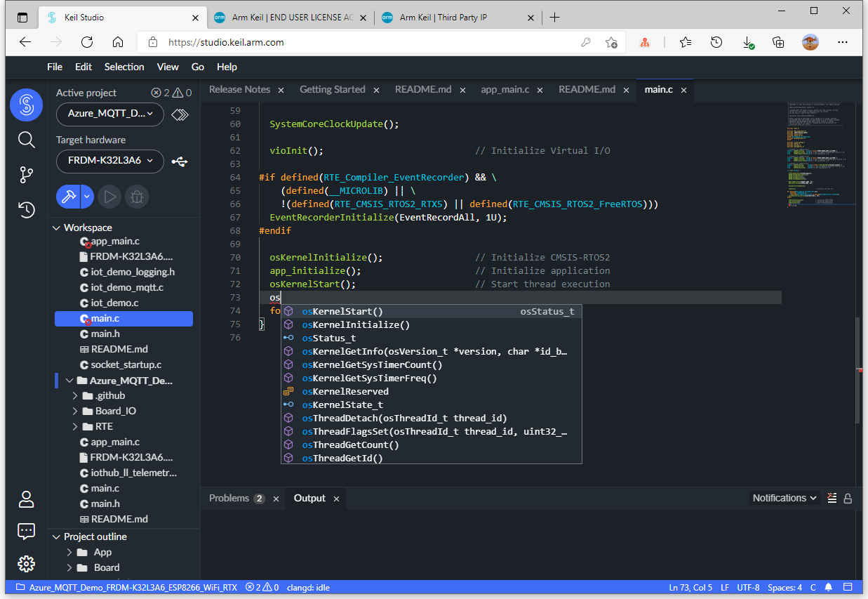Open the target hardware dropdown FRDM-K32L3A6
Screen dimensions: 868x599
click(x=110, y=161)
